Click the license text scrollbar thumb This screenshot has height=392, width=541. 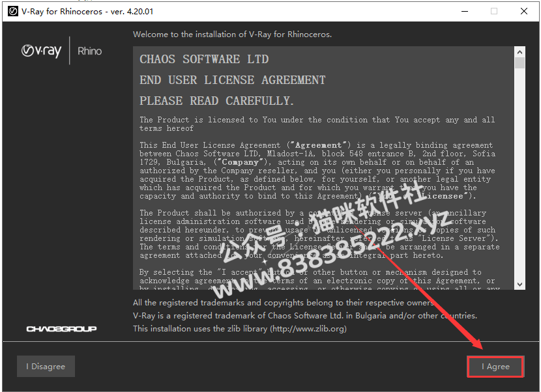click(x=519, y=63)
